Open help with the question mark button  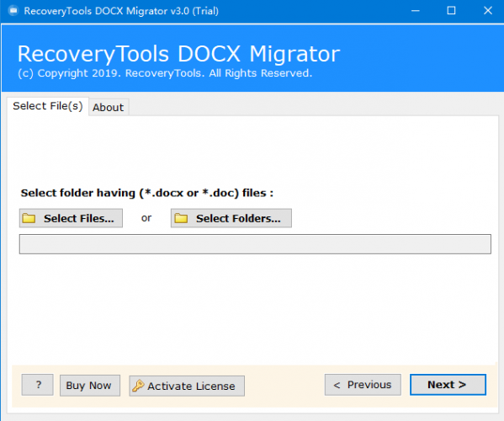38,385
